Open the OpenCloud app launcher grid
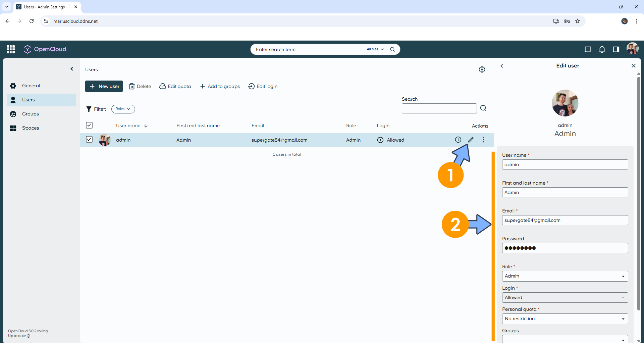The image size is (644, 343). [x=10, y=49]
